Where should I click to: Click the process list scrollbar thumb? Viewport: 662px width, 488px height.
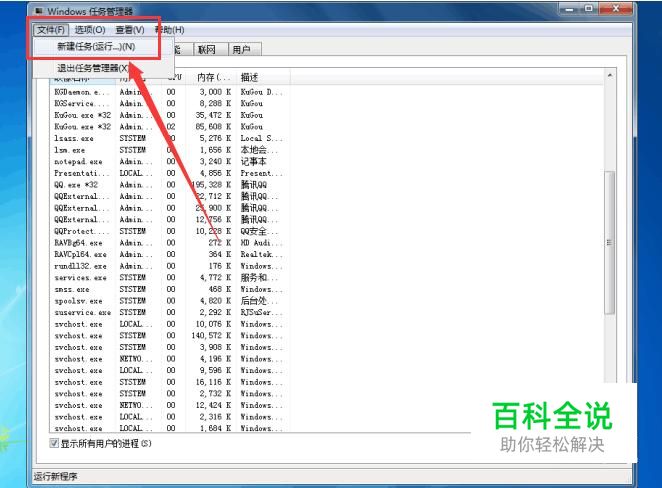609,242
